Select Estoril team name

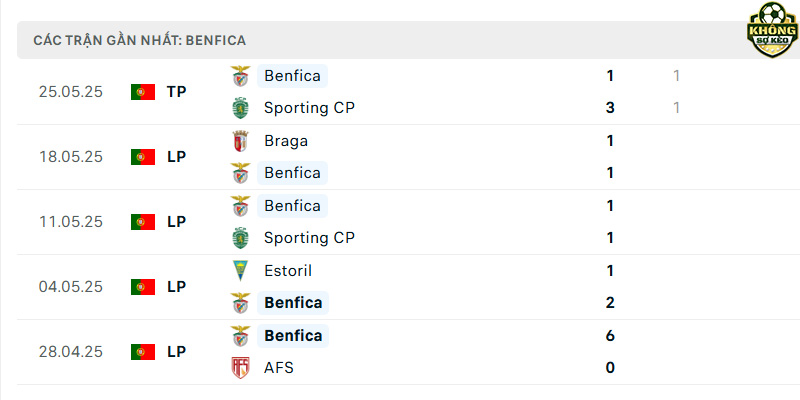coord(288,270)
